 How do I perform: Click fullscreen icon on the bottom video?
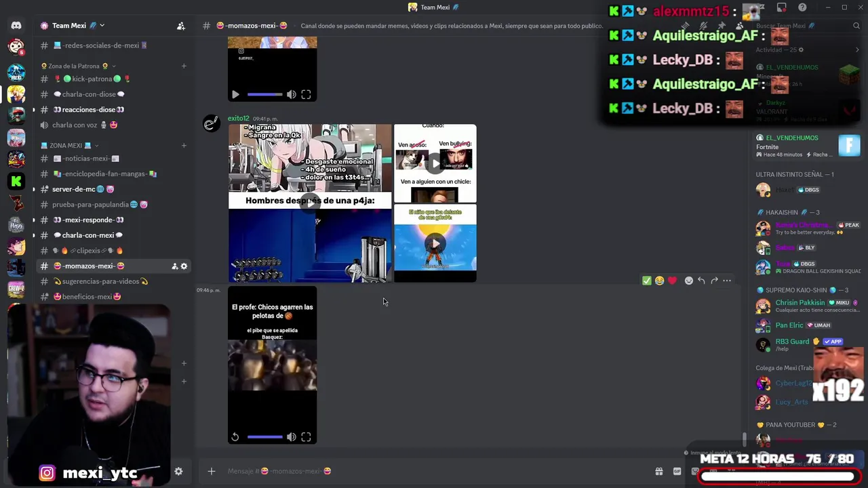pyautogui.click(x=306, y=437)
